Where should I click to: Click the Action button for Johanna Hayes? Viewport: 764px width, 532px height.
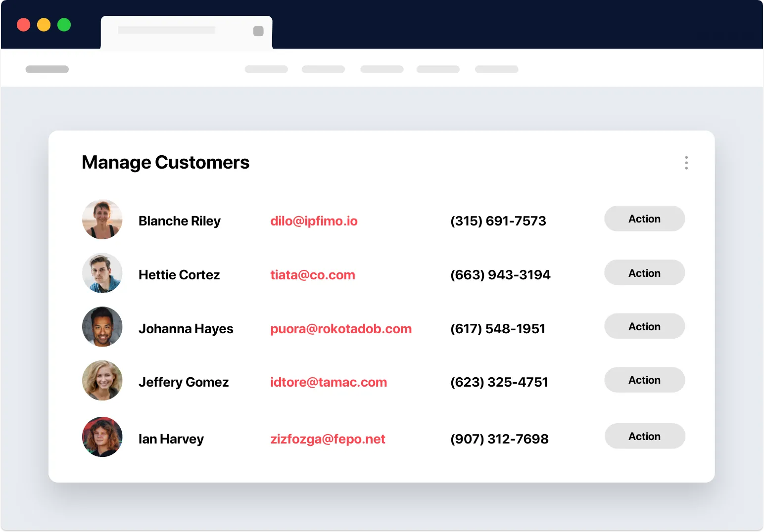(x=644, y=326)
